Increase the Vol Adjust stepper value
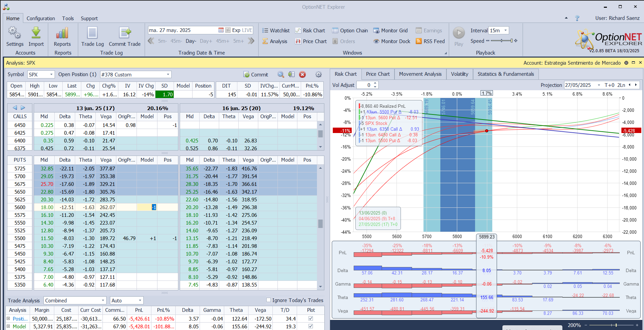This screenshot has width=644, height=330. (x=375, y=83)
